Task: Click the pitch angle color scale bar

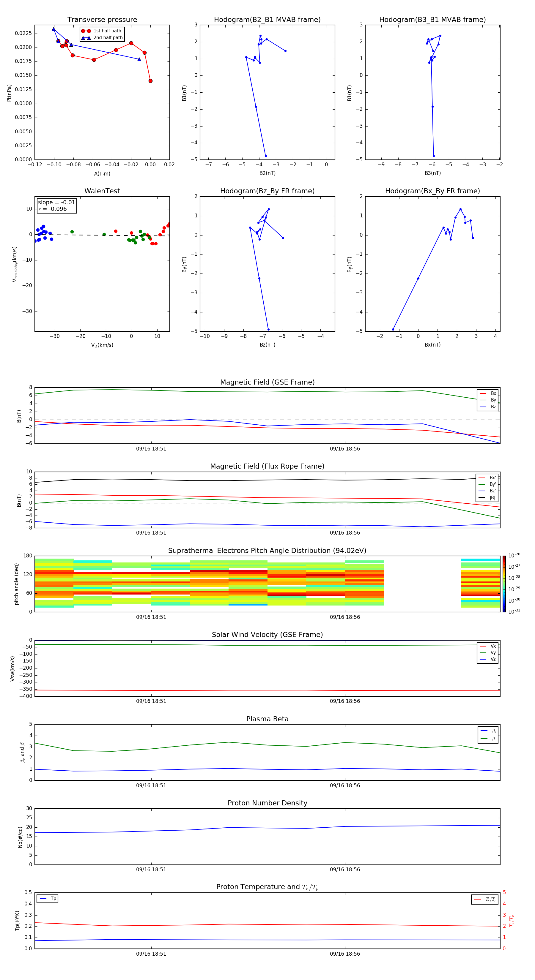Action: (504, 584)
